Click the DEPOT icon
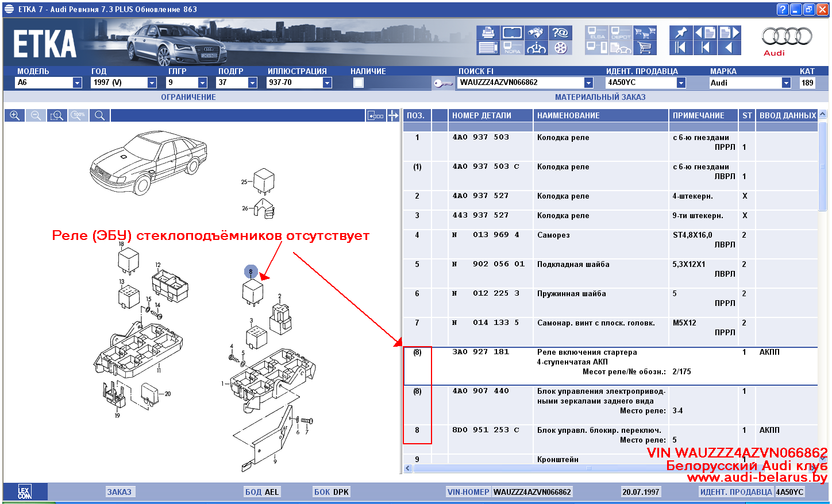The width and height of the screenshot is (832, 504). (621, 33)
